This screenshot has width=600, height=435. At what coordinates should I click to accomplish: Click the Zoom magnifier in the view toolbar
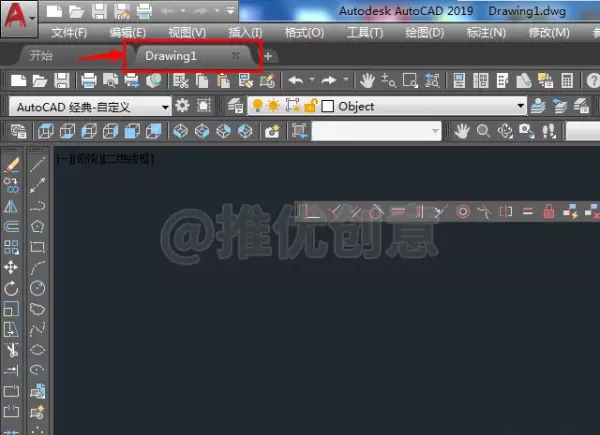pos(483,131)
